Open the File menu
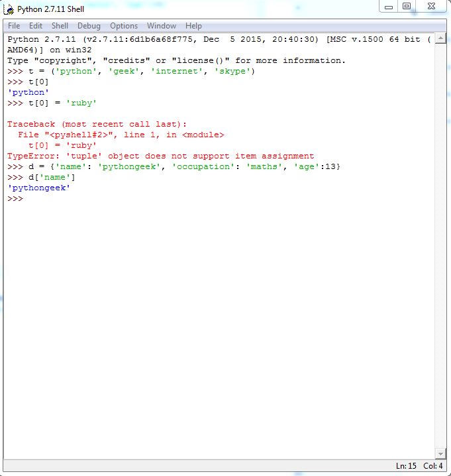Image resolution: width=451 pixels, height=476 pixels. point(14,26)
